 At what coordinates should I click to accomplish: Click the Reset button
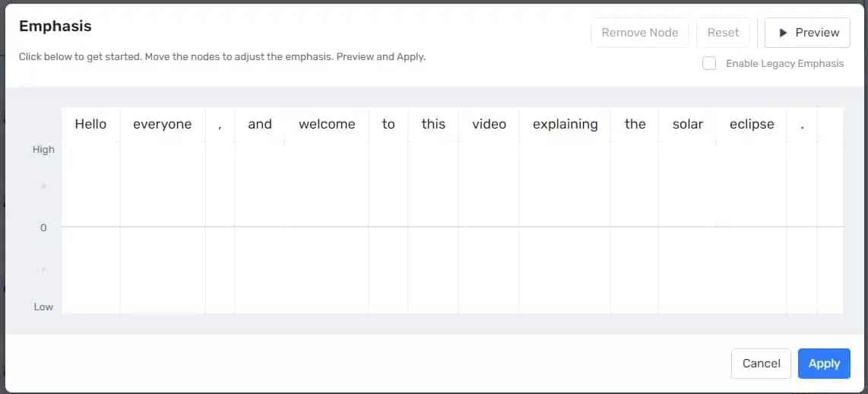tap(723, 33)
